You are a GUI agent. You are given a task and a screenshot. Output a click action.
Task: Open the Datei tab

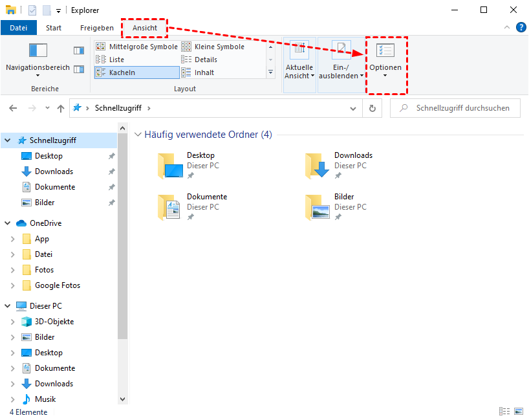click(19, 28)
